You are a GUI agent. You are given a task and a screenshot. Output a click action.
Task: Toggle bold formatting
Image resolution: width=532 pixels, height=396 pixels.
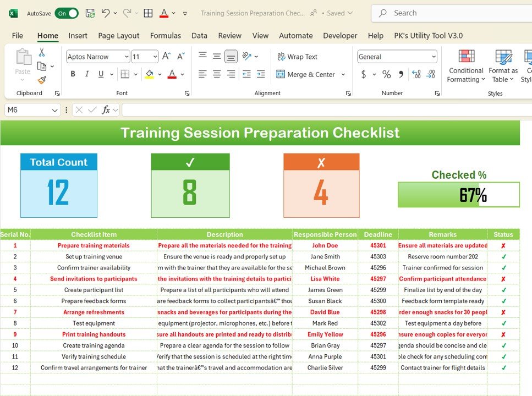coord(73,74)
